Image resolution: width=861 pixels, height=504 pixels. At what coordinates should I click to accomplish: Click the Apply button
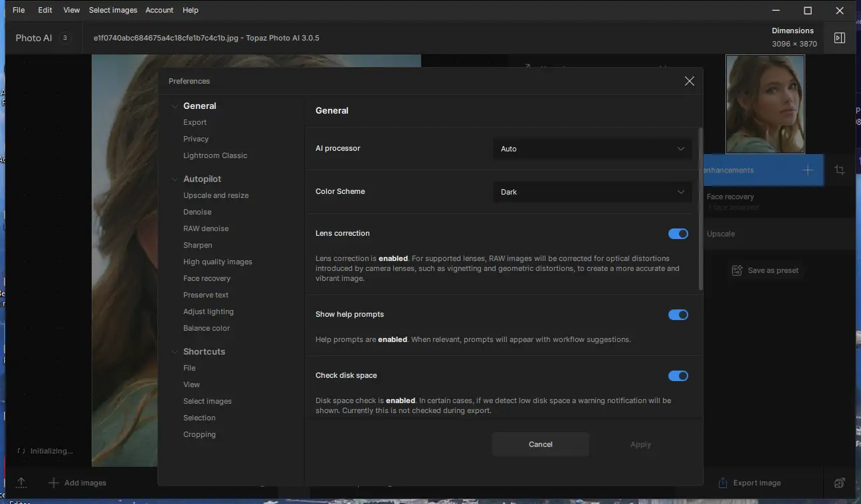coord(640,444)
